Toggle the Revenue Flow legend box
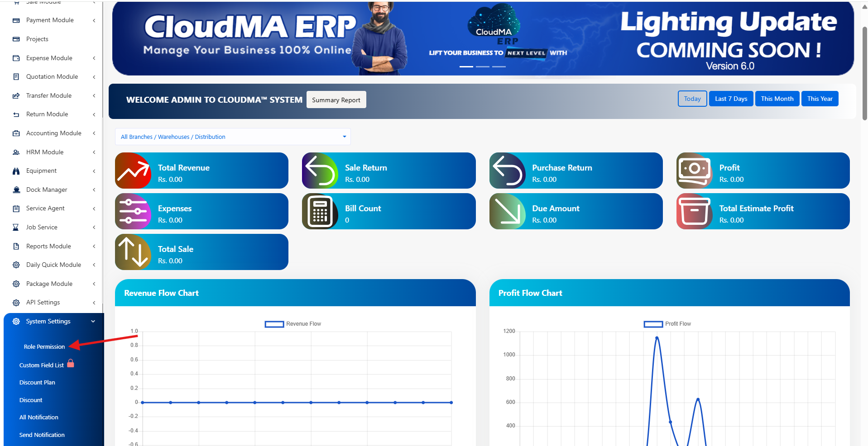This screenshot has height=446, width=868. pos(274,324)
